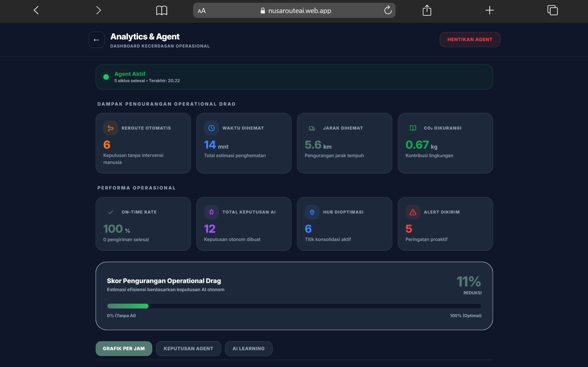Open Safari bookmarks book icon

162,11
